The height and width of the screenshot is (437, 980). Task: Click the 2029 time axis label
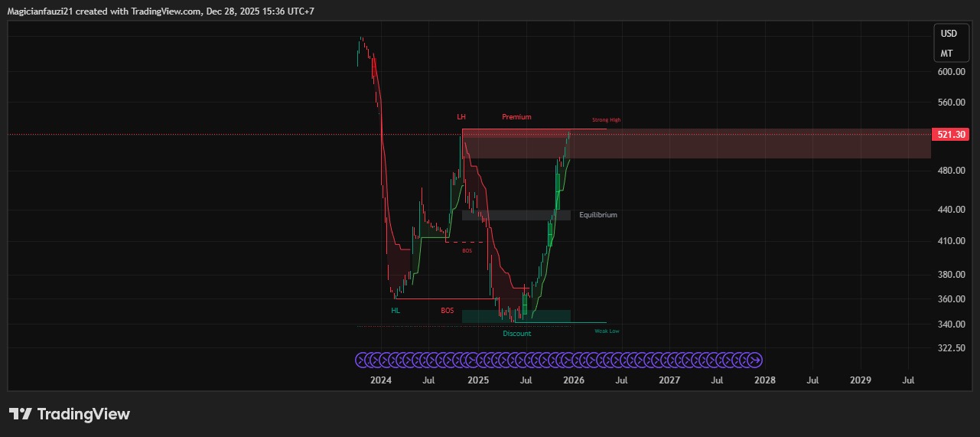point(861,380)
